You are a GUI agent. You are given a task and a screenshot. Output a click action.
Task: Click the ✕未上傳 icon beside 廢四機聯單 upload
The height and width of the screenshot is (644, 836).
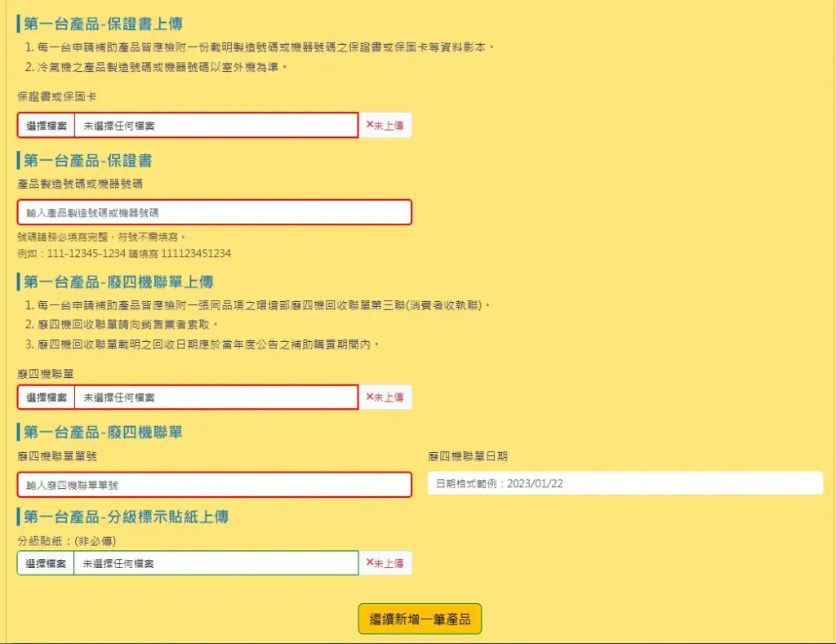(385, 397)
